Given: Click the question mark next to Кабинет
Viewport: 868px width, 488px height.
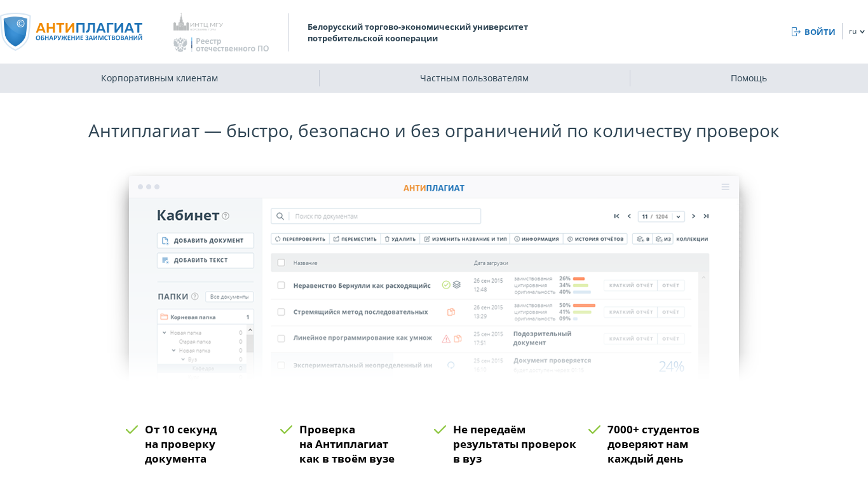Looking at the screenshot, I should [x=226, y=216].
